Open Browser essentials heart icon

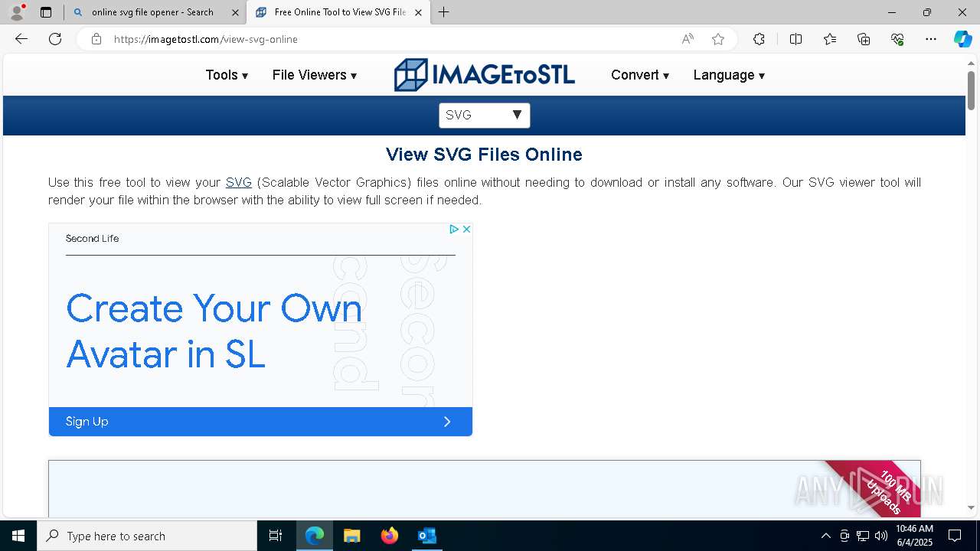[x=897, y=39]
